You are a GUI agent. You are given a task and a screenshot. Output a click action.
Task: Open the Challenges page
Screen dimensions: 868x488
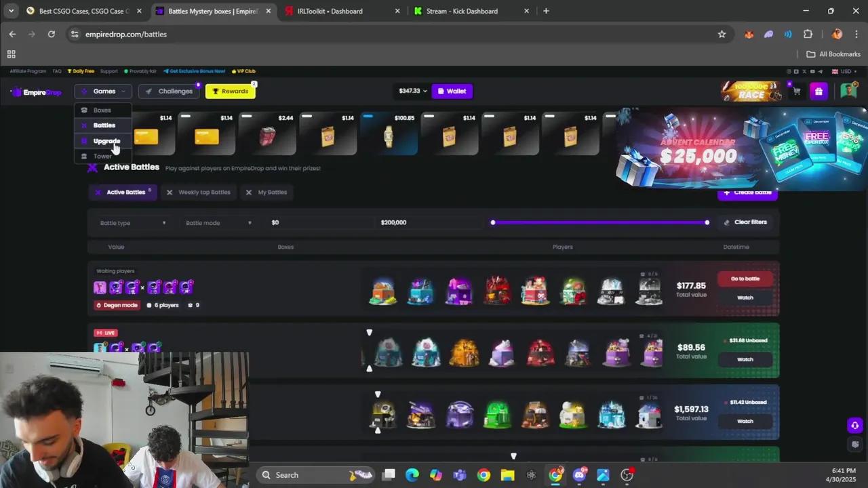point(170,91)
